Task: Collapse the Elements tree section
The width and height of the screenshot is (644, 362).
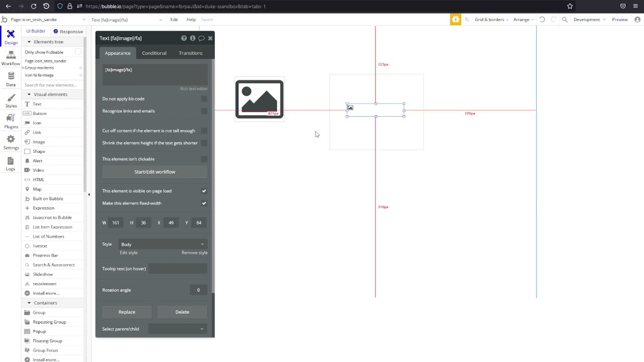Action: (29, 42)
